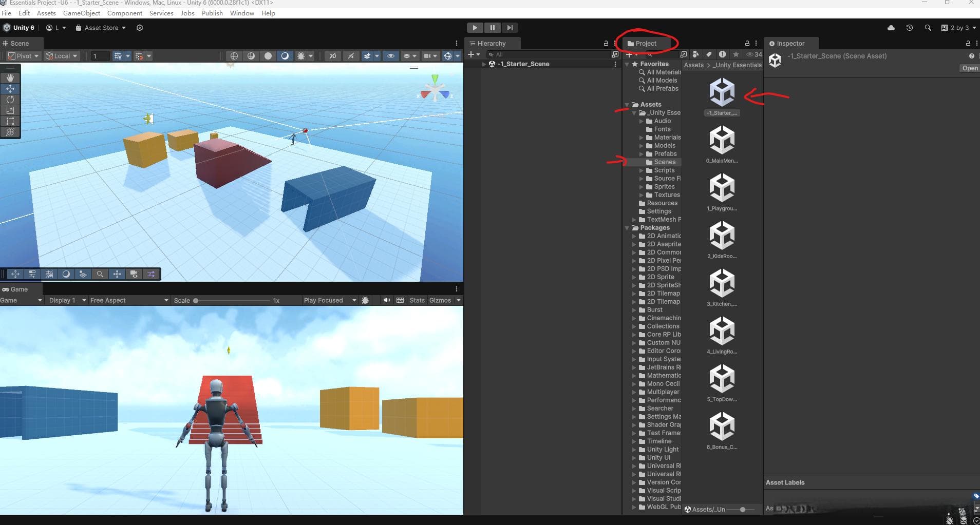Image resolution: width=980 pixels, height=525 pixels.
Task: Open the Local handle rotation dropdown
Action: coord(62,56)
